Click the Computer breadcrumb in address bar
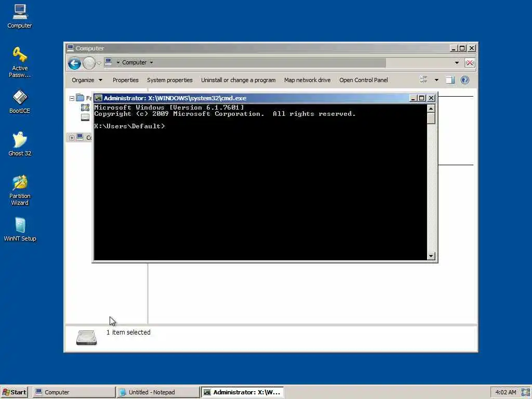 (135, 62)
